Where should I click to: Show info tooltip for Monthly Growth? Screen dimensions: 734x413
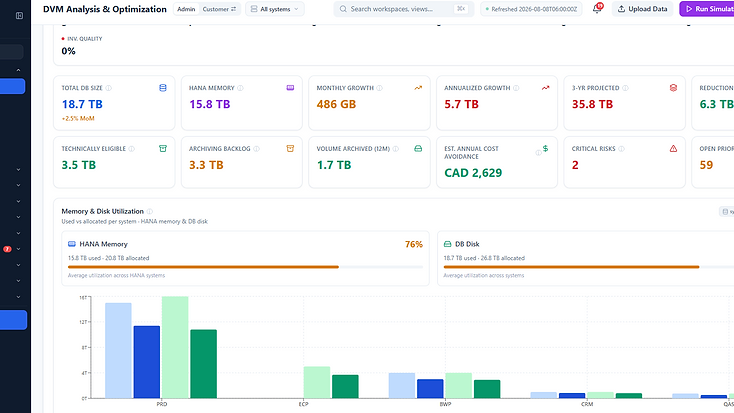[x=380, y=88]
